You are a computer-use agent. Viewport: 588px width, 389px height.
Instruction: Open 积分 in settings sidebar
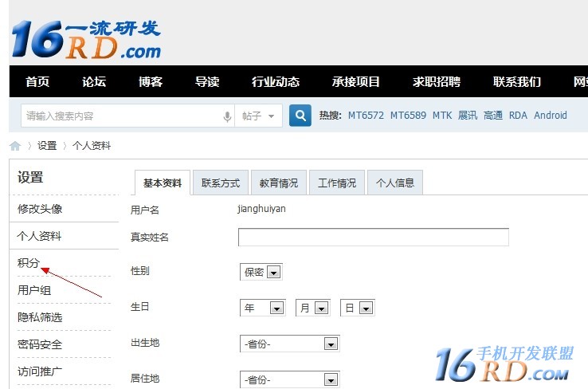[x=28, y=263]
